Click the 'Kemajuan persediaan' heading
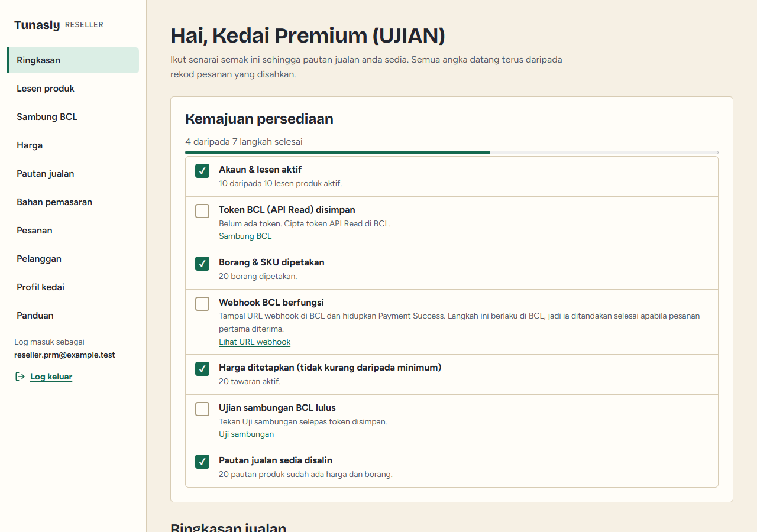The image size is (757, 532). point(259,119)
